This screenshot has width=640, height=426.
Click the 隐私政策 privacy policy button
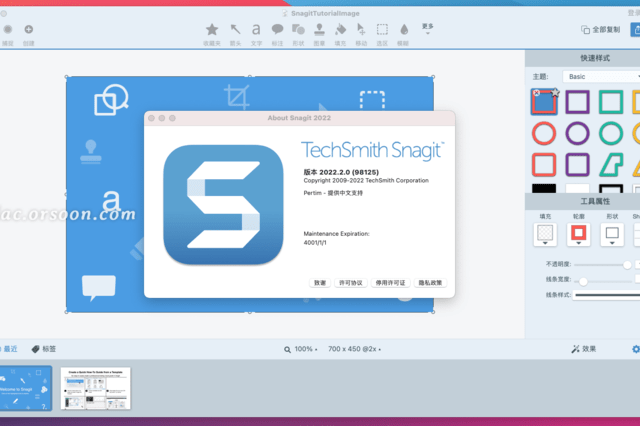[430, 283]
